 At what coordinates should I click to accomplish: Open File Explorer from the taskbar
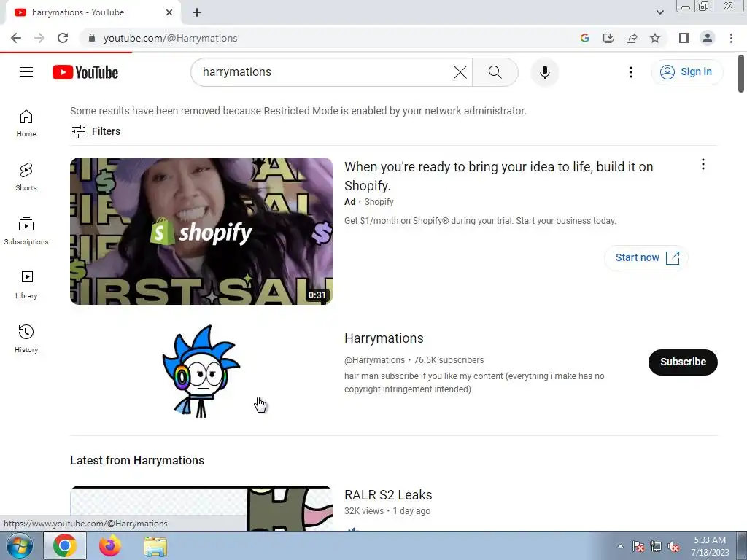(x=155, y=546)
